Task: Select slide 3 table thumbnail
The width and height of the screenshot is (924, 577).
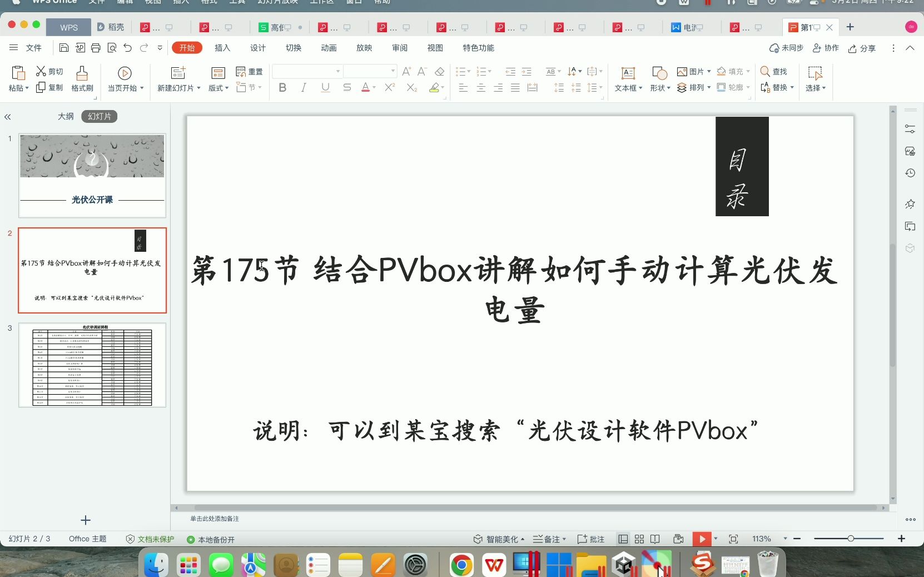Action: click(x=92, y=365)
